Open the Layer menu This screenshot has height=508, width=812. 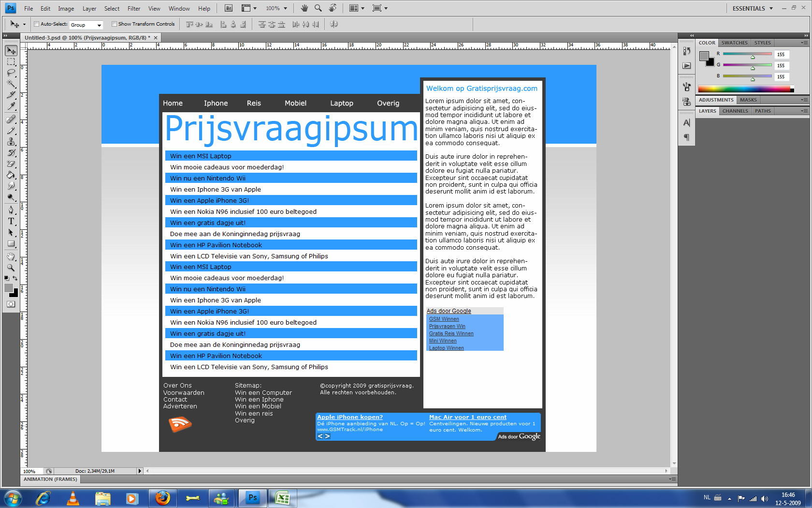click(x=89, y=8)
